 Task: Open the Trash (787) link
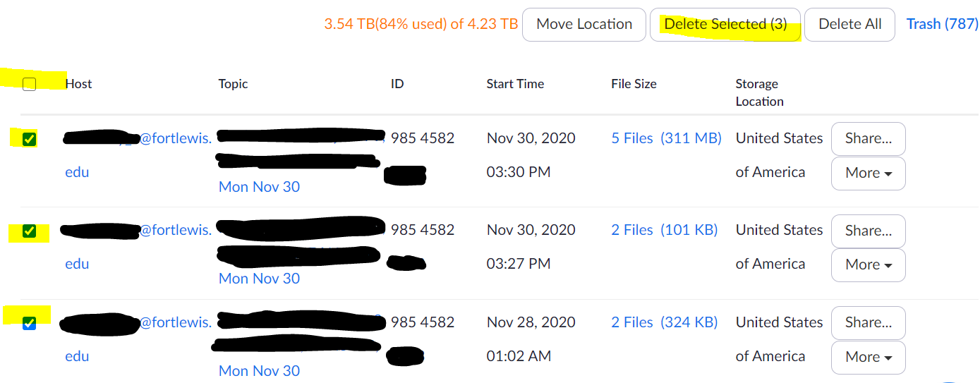click(942, 25)
